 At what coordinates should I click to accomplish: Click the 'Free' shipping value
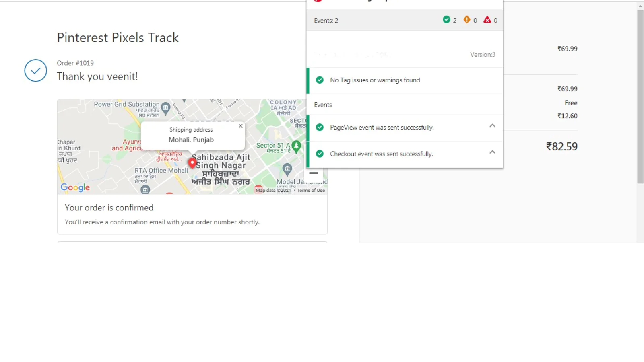(x=571, y=103)
